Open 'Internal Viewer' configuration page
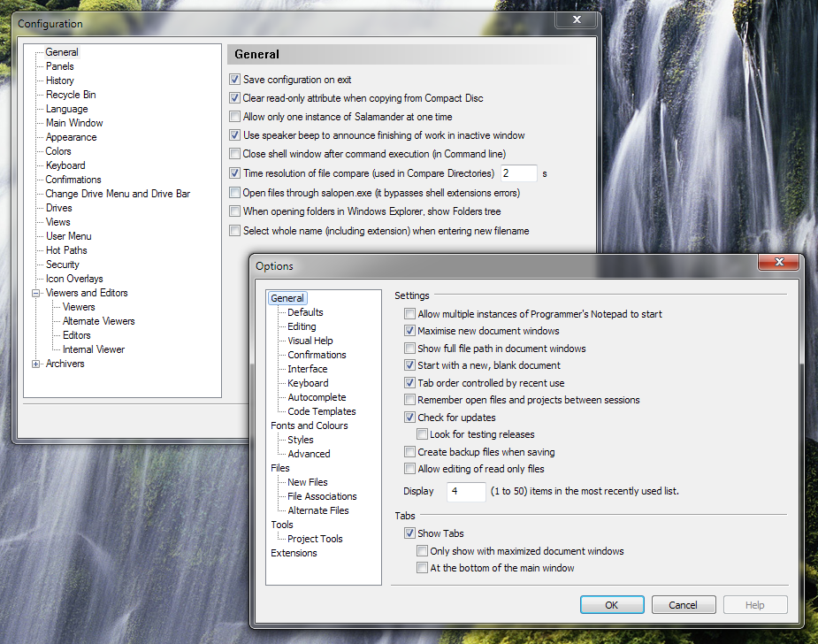 94,349
